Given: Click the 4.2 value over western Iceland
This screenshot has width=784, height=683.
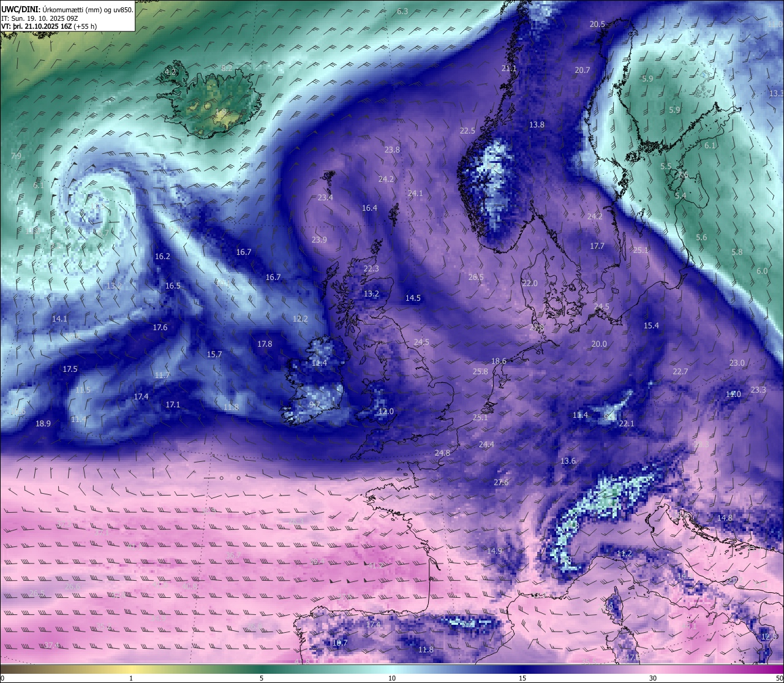Looking at the screenshot, I should click(170, 72).
